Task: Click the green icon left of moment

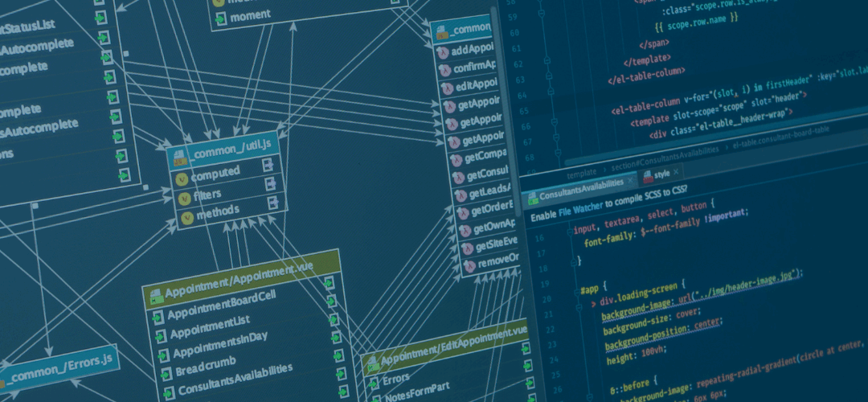Action: pyautogui.click(x=222, y=16)
